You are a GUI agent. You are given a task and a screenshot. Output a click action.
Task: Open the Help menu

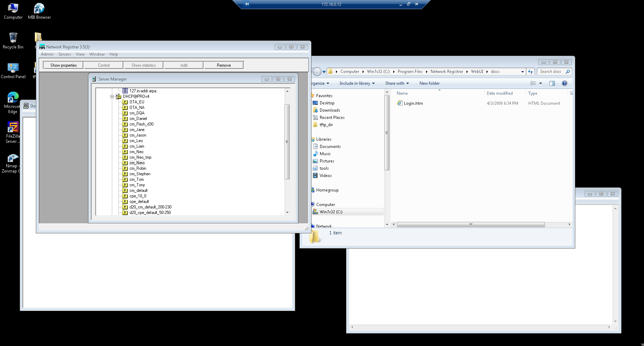[x=114, y=54]
